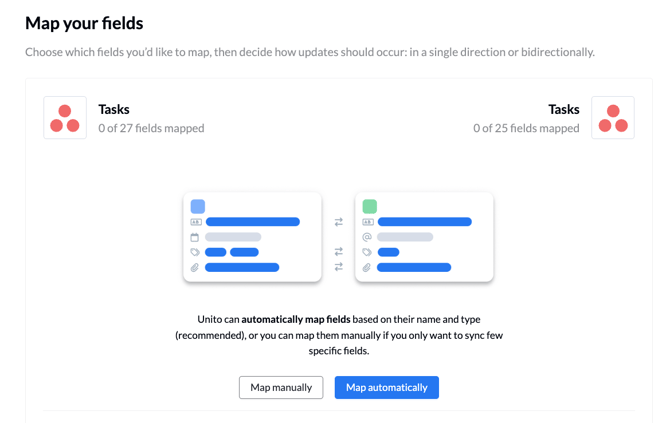Click the '0 of 25 fields mapped' text
This screenshot has height=423, width=670.
pyautogui.click(x=526, y=128)
